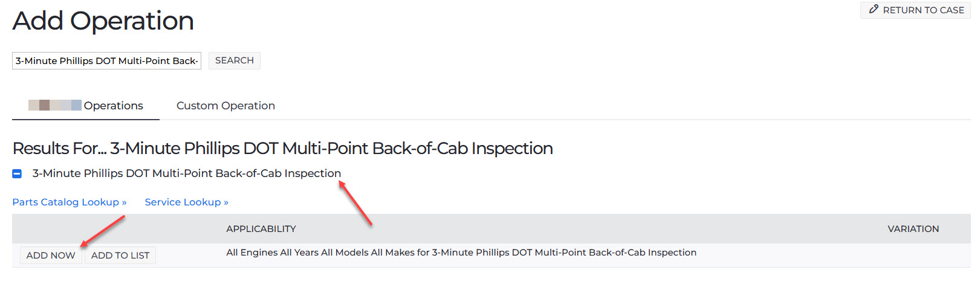
Task: Click the empty Variation cell in the result row
Action: (913, 256)
